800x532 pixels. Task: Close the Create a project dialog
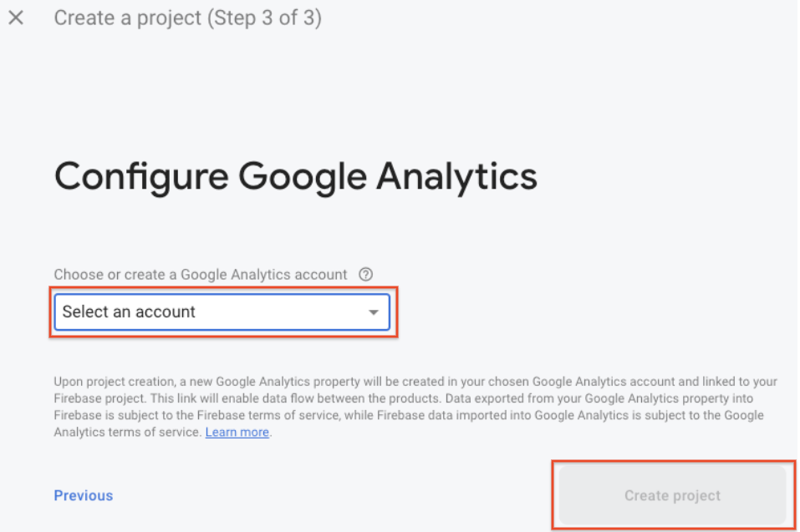click(16, 18)
